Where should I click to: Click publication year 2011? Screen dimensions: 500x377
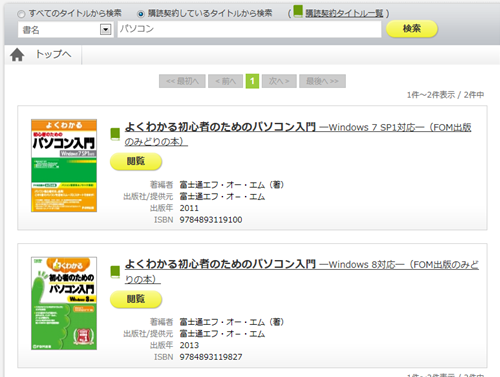coord(189,208)
